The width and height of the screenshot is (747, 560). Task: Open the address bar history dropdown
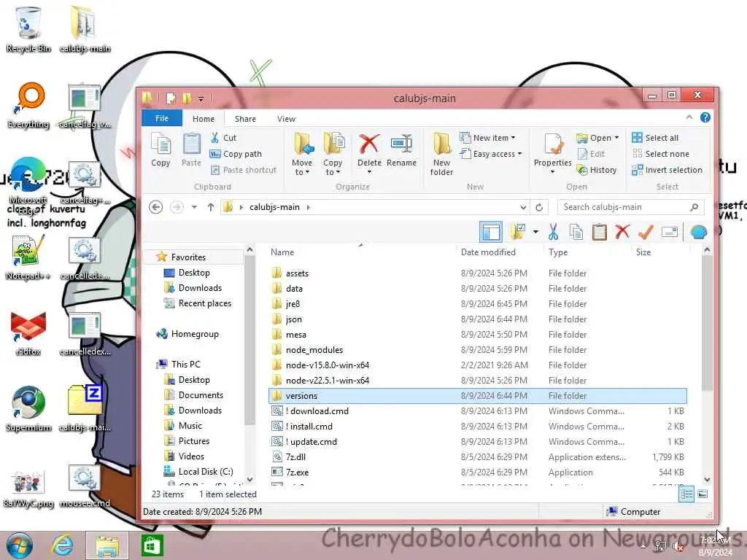[x=523, y=207]
